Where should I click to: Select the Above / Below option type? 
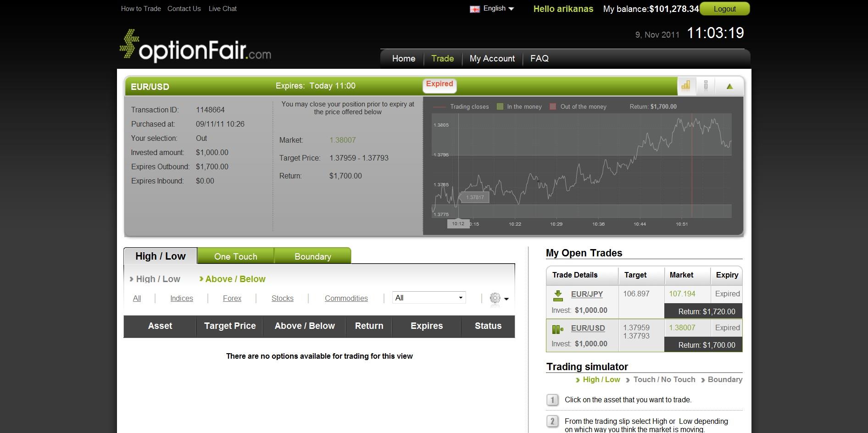tap(235, 279)
